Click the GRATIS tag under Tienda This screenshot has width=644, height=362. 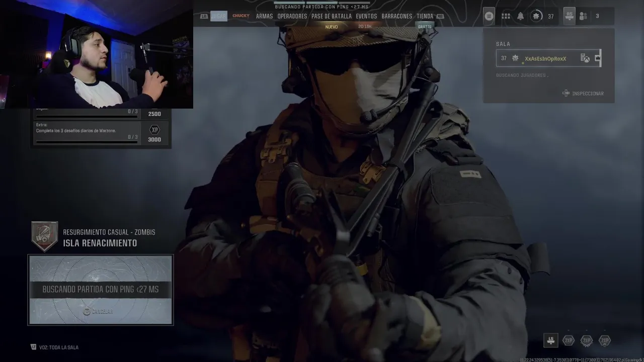pos(425,27)
